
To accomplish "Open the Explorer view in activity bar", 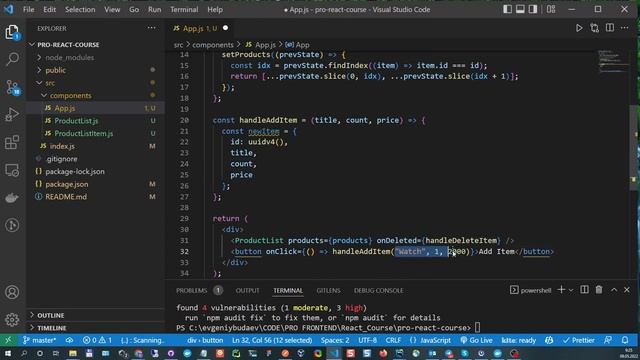I will [x=12, y=32].
